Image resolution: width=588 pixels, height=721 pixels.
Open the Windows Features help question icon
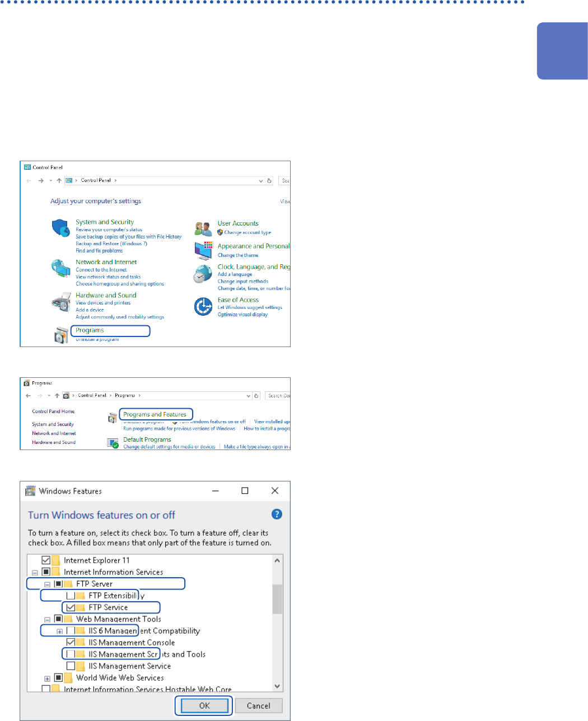[277, 514]
